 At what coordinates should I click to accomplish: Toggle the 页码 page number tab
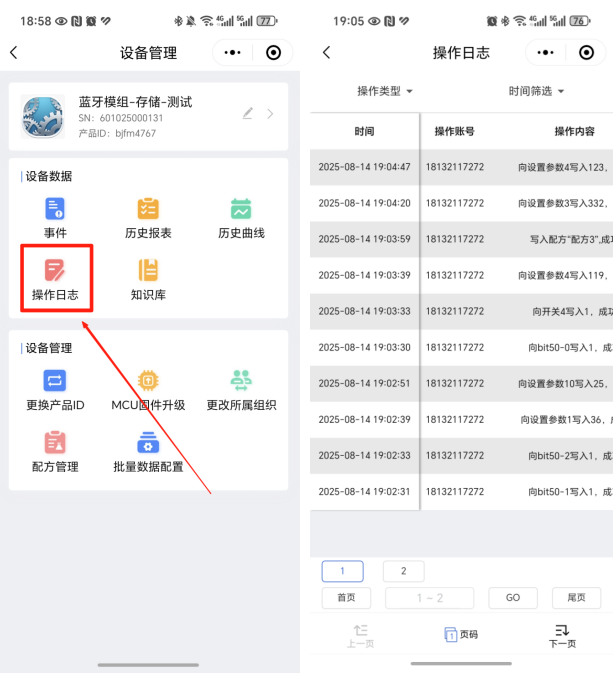click(x=461, y=634)
